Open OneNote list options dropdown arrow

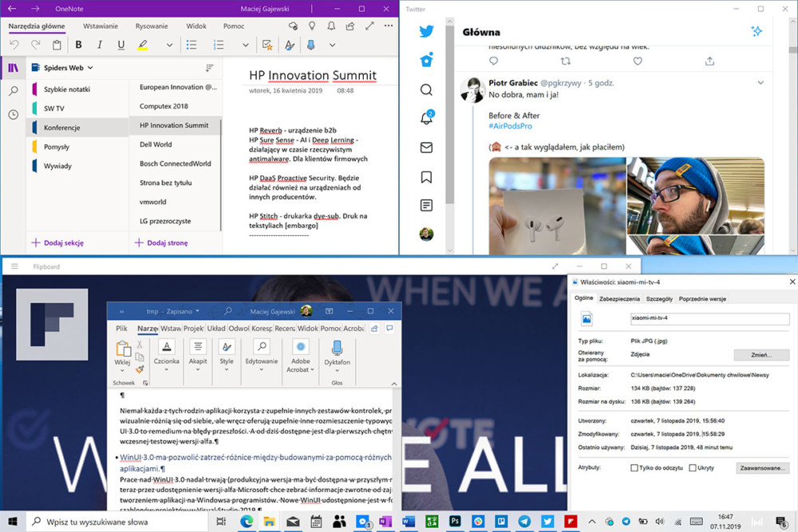coord(245,45)
